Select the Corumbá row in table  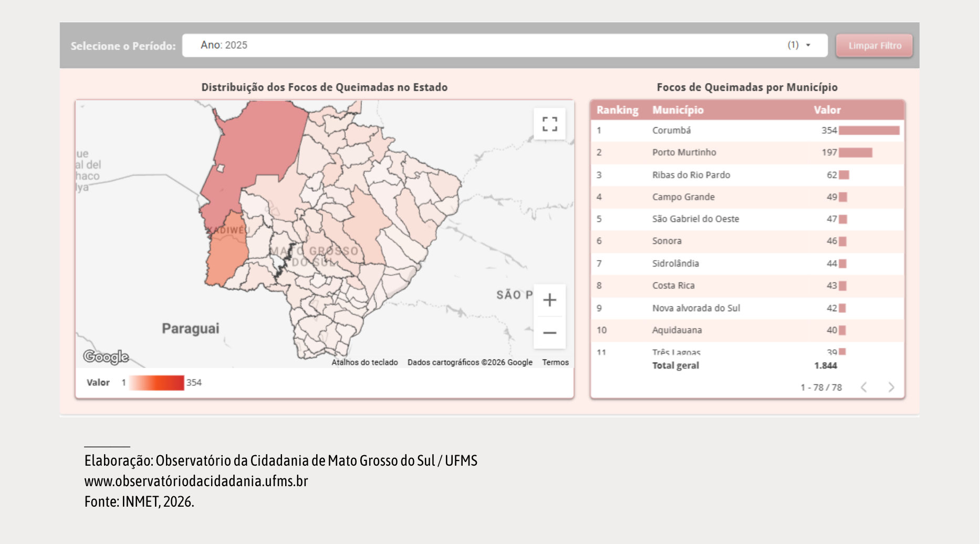tap(747, 130)
